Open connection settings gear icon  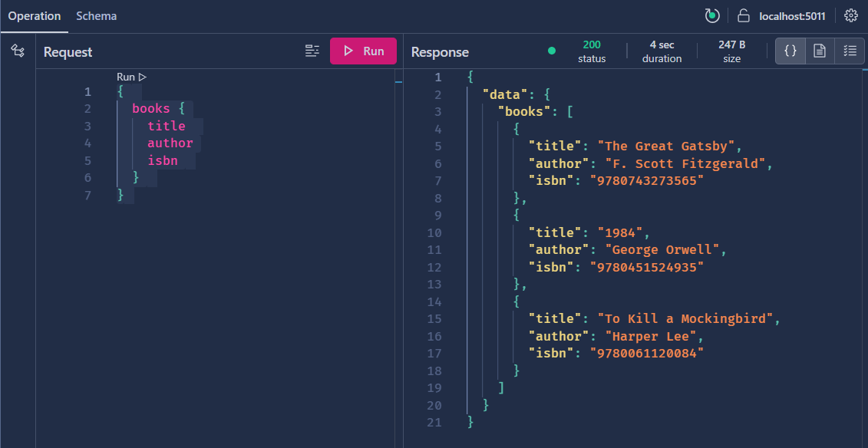pyautogui.click(x=850, y=16)
